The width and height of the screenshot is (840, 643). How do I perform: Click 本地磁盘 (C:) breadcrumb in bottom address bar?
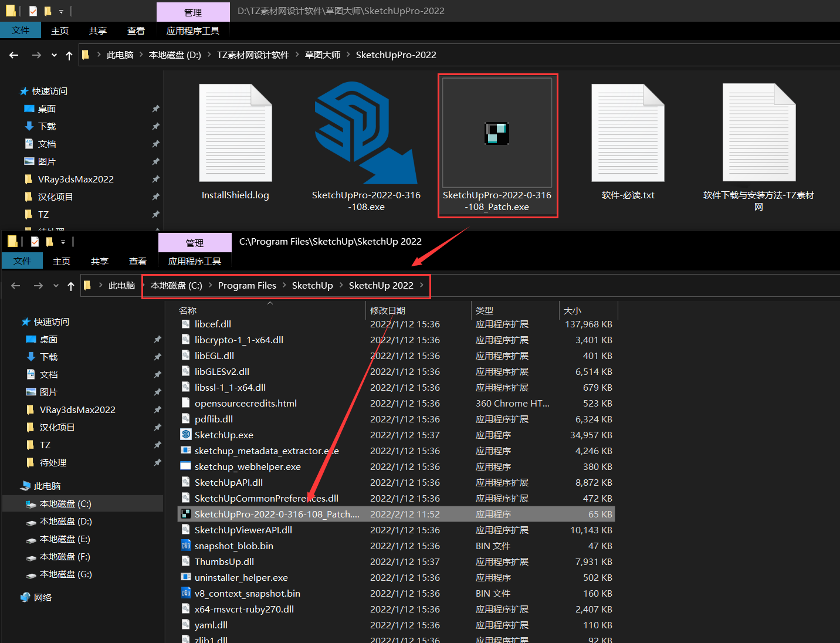(177, 285)
